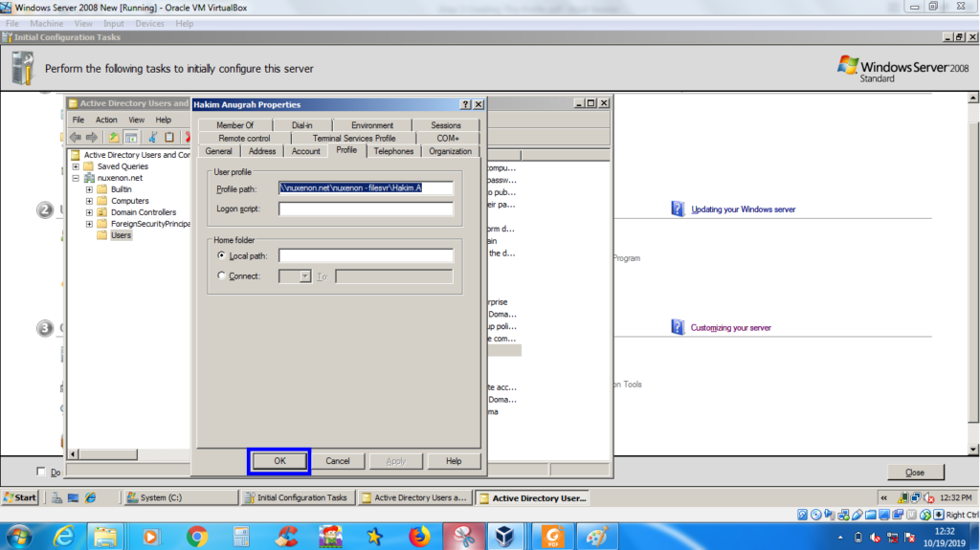Select the Connect radio button
This screenshot has height=550, width=980.
tap(221, 275)
